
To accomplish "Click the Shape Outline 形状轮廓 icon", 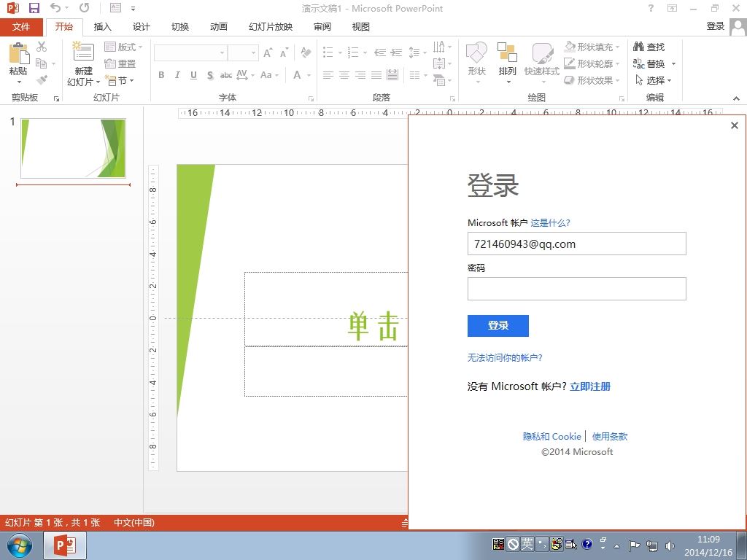I will (570, 63).
